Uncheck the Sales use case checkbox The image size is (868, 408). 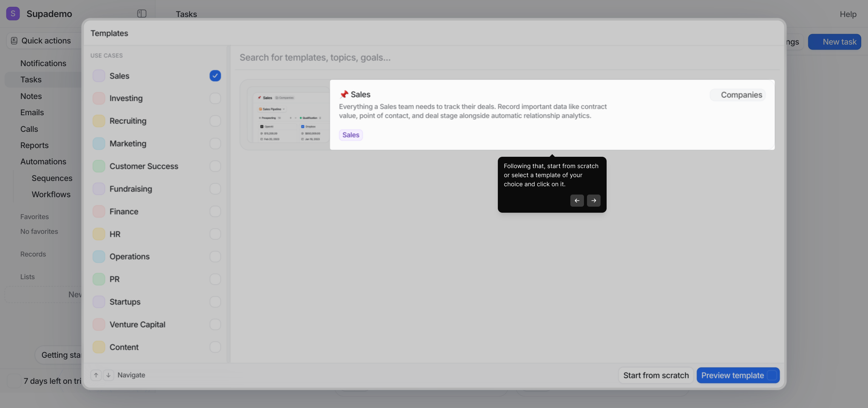[215, 76]
